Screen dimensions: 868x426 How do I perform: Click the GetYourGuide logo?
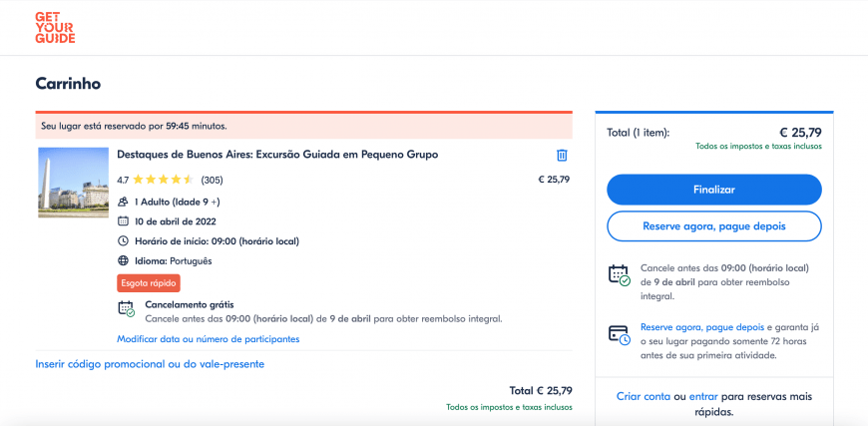point(55,28)
